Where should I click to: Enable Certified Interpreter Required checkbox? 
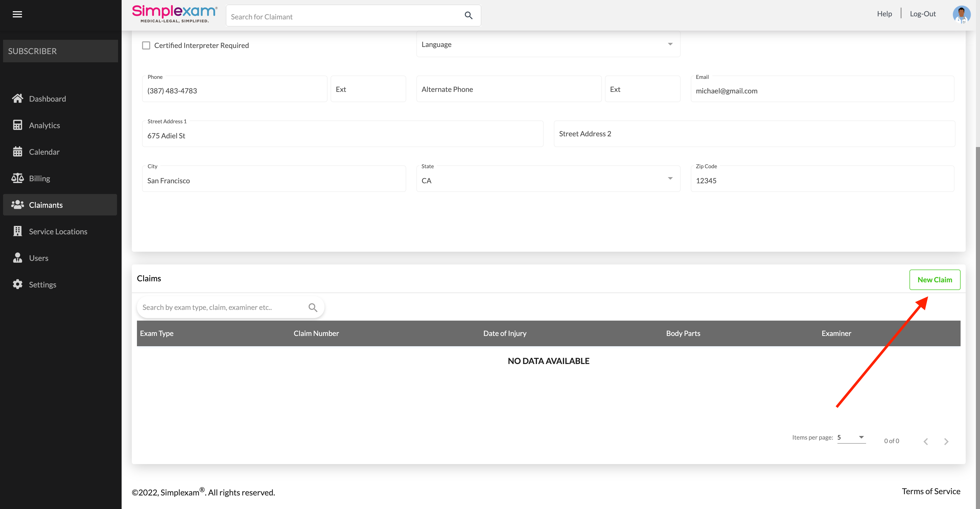[146, 46]
